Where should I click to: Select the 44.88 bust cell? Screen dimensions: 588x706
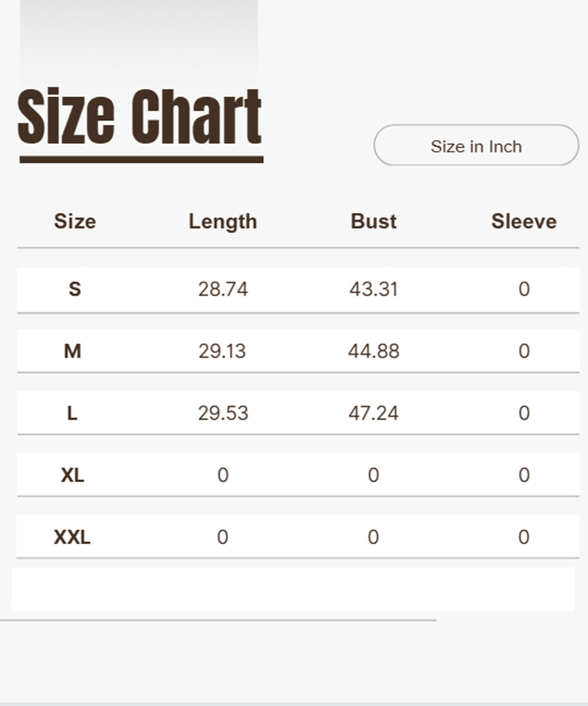(x=374, y=351)
